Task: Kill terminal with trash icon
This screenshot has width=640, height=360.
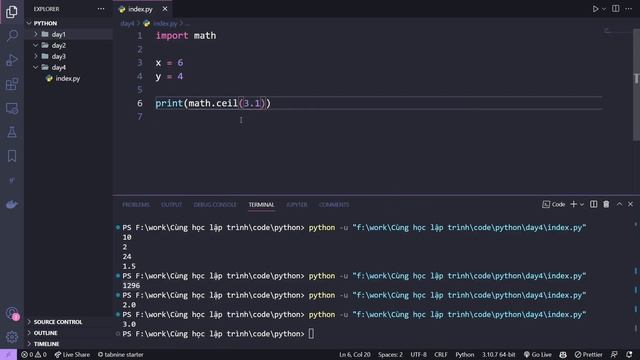Action: click(606, 204)
